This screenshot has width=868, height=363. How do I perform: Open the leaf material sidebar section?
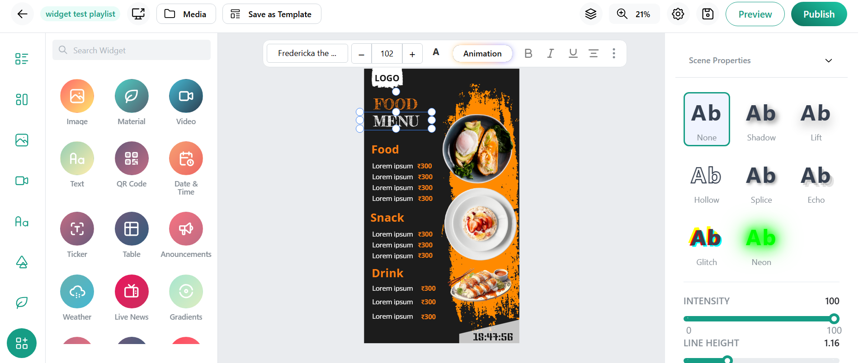tap(22, 302)
